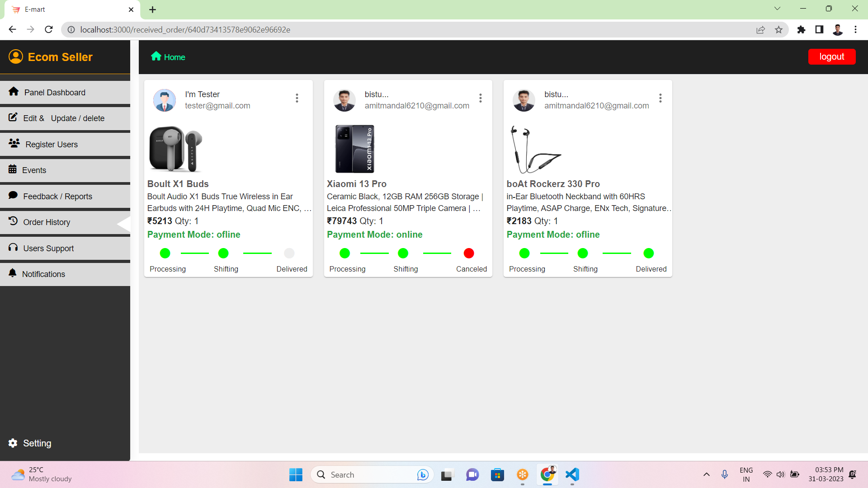The width and height of the screenshot is (868, 488).
Task: Click the Users Support headset icon
Action: 13,248
